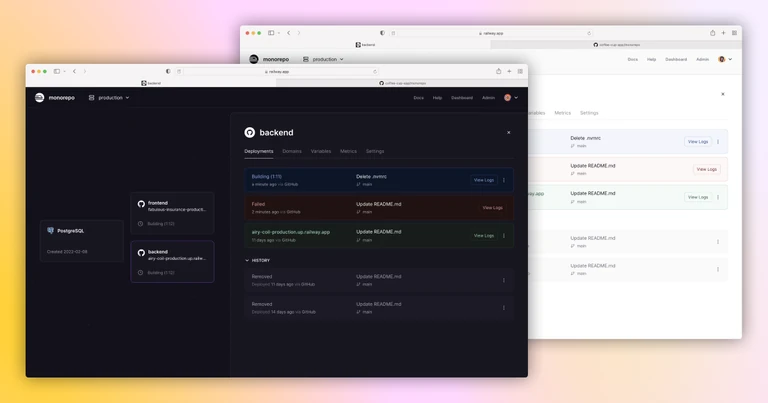The image size is (768, 403).
Task: Click the Building (1:11) status text
Action: pos(266,176)
